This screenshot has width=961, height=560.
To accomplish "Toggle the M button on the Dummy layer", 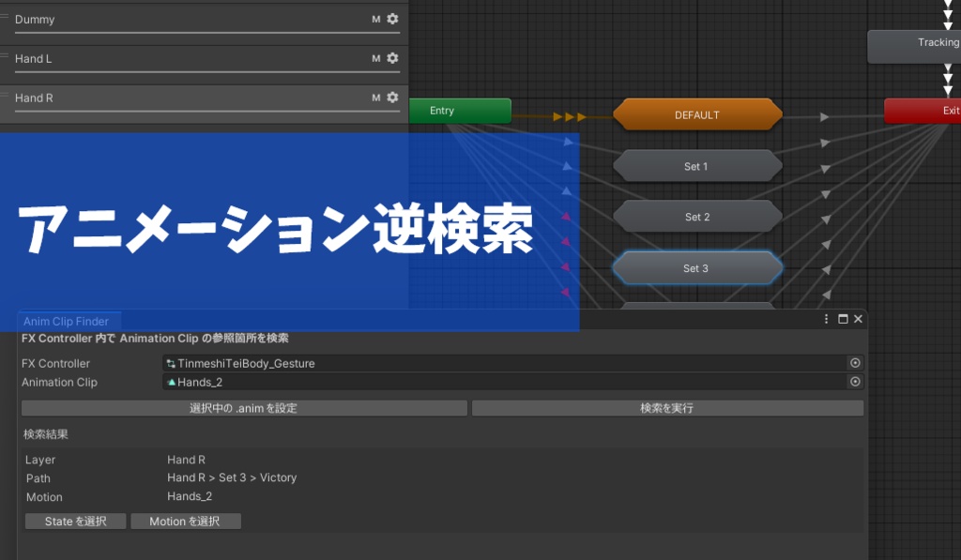I will click(x=376, y=18).
